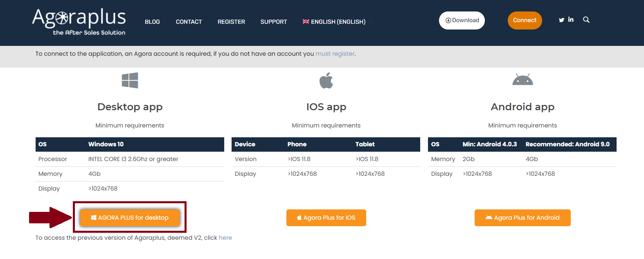Click the search magnifier icon
This screenshot has width=644, height=259.
[x=586, y=20]
